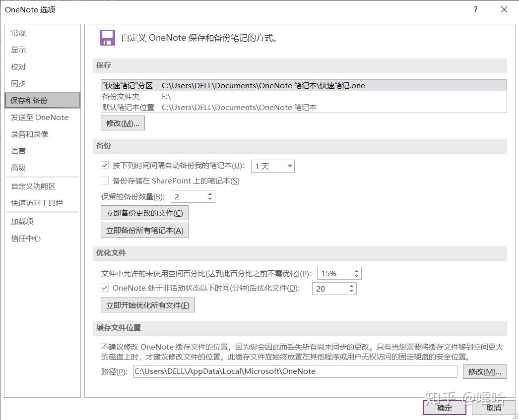Toggle automatic notebook backup checkbox
The image size is (519, 420).
(x=105, y=165)
